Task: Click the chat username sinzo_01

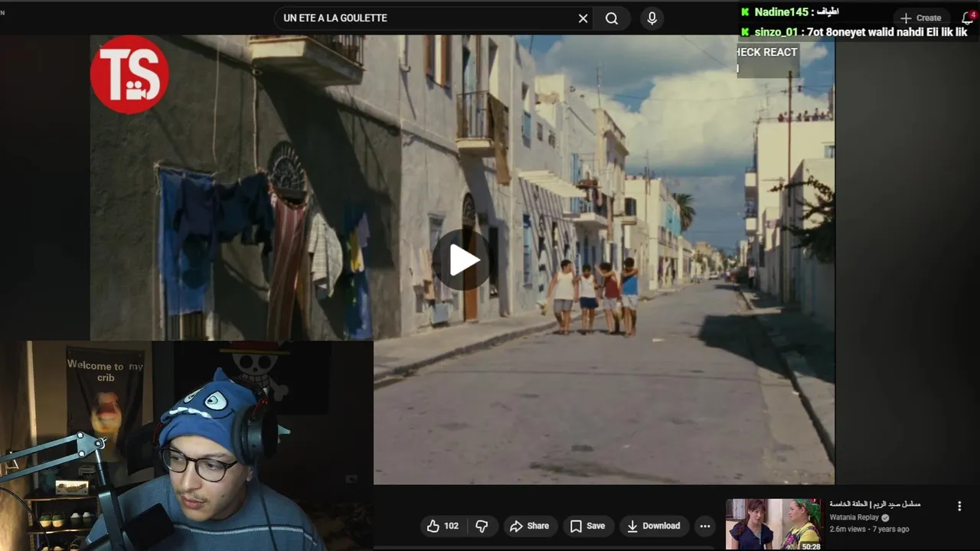Action: pos(776,32)
